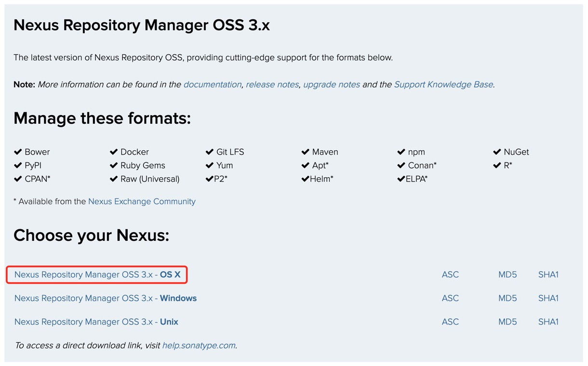Click the checkmark icon next to Bower
The height and width of the screenshot is (366, 588).
coord(17,152)
